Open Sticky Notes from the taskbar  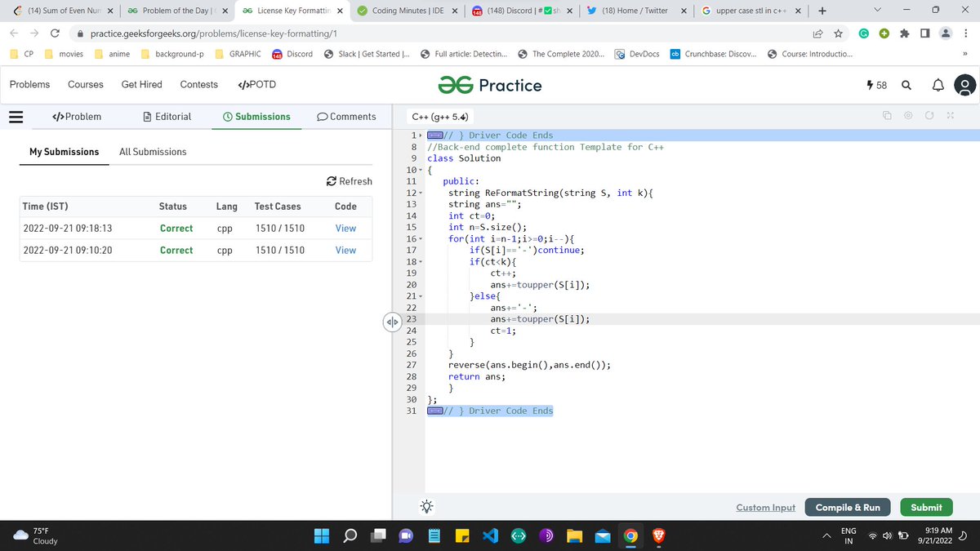461,536
